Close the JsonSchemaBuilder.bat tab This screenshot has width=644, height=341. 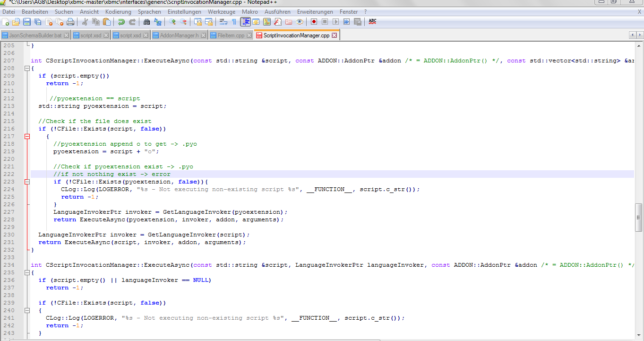pyautogui.click(x=66, y=35)
